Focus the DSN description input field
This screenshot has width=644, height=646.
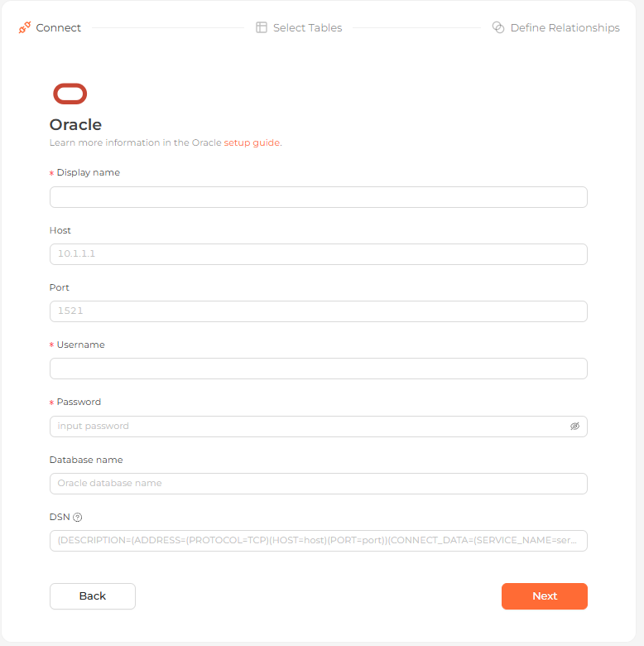(x=319, y=541)
